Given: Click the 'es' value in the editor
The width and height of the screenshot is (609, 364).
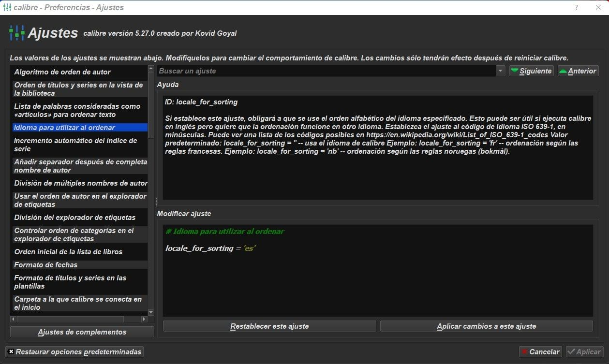Looking at the screenshot, I should click(x=250, y=248).
